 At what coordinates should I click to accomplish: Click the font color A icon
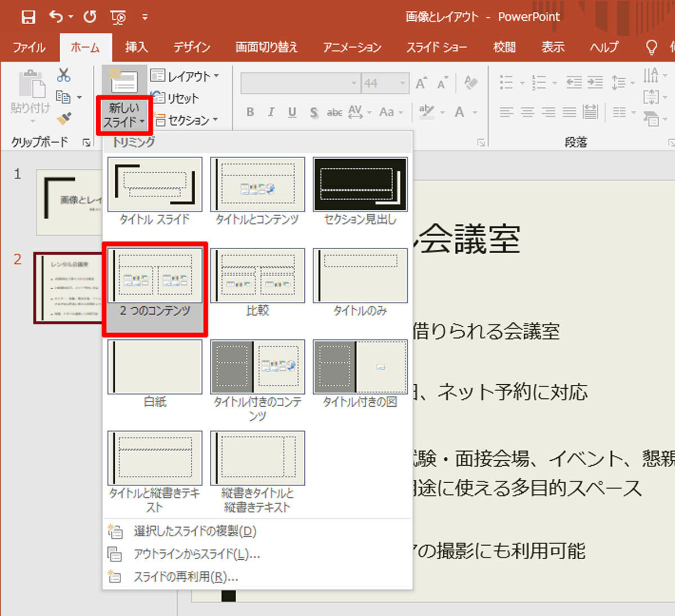(460, 112)
